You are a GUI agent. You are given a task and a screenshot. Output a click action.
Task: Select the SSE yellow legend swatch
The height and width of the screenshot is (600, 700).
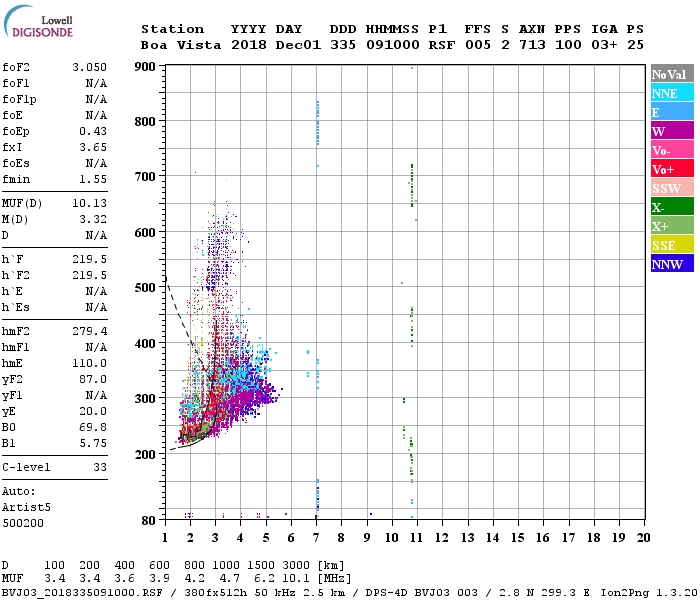672,245
